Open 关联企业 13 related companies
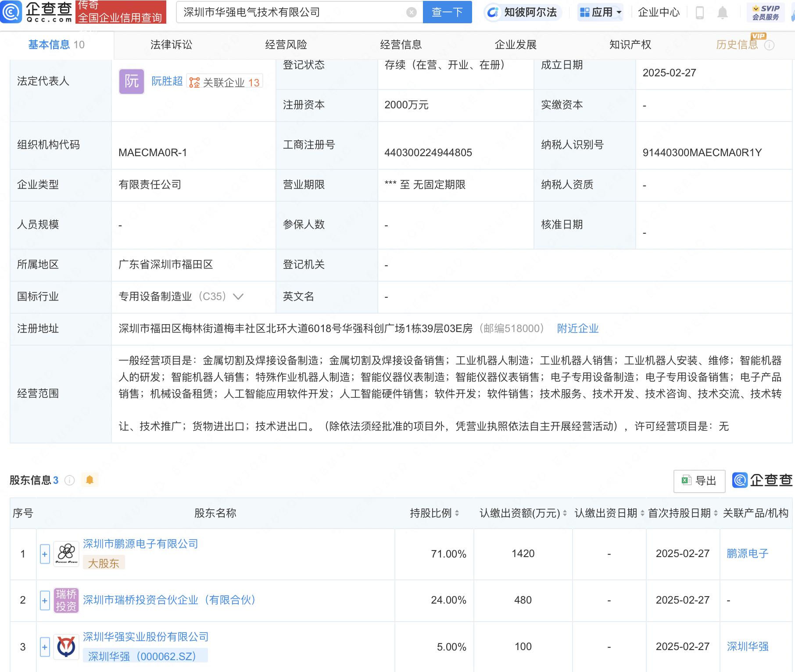The image size is (795, 672). 225,82
